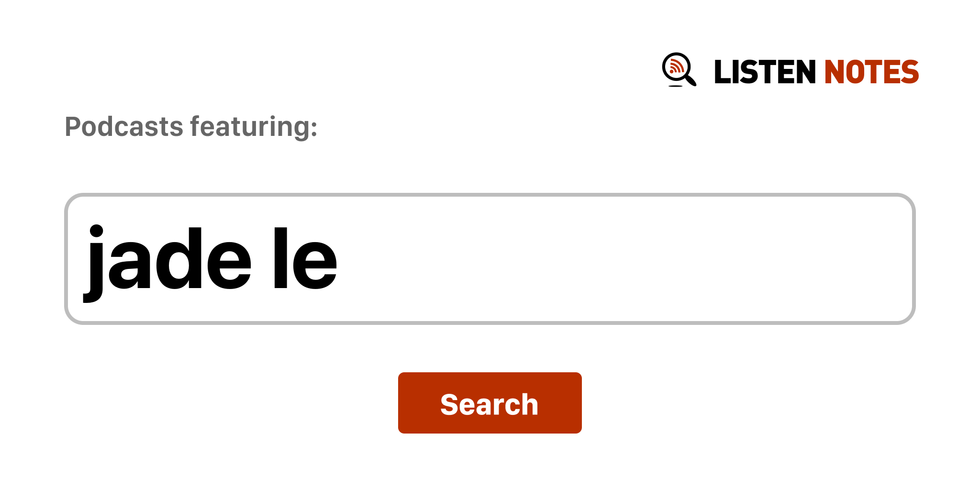
Task: Click the word 'featuring:' in the label
Action: (254, 127)
